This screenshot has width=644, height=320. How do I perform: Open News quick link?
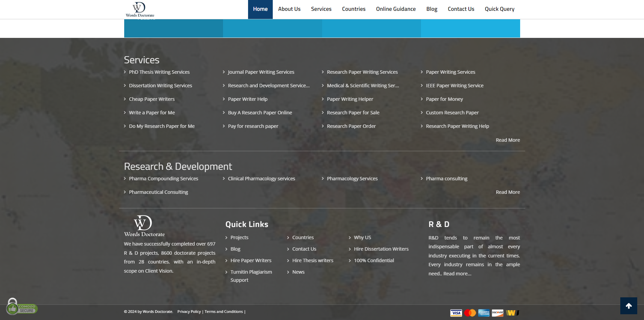coord(298,272)
